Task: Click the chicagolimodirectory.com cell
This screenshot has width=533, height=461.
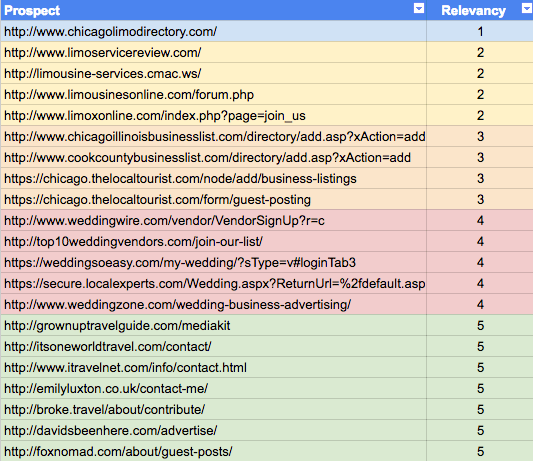Action: (x=213, y=31)
